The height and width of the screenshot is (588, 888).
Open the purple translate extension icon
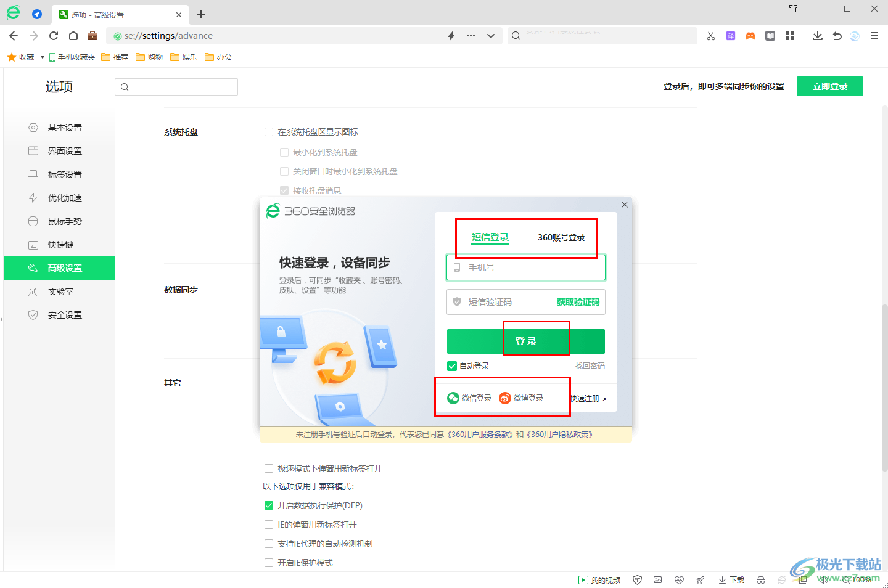731,36
